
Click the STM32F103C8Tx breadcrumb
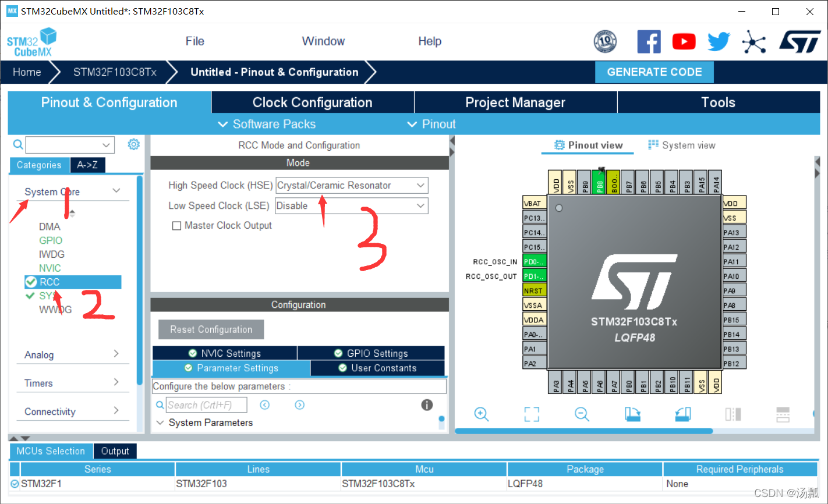coord(115,72)
